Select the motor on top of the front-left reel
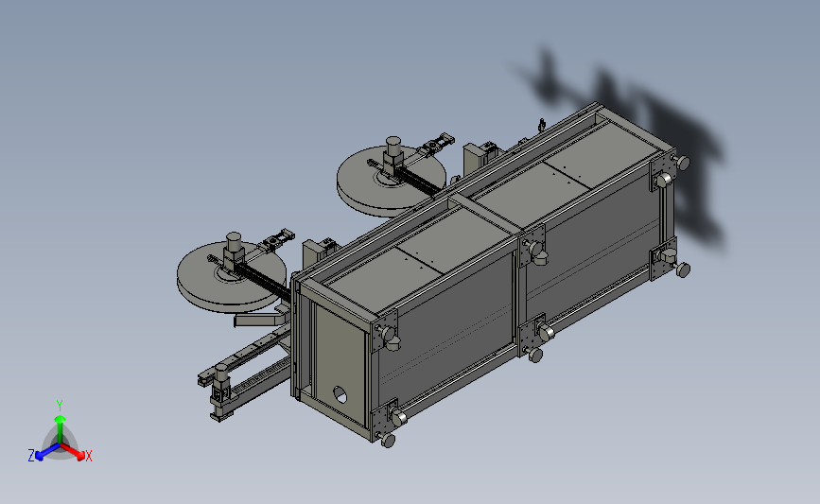820x504 pixels. [234, 250]
